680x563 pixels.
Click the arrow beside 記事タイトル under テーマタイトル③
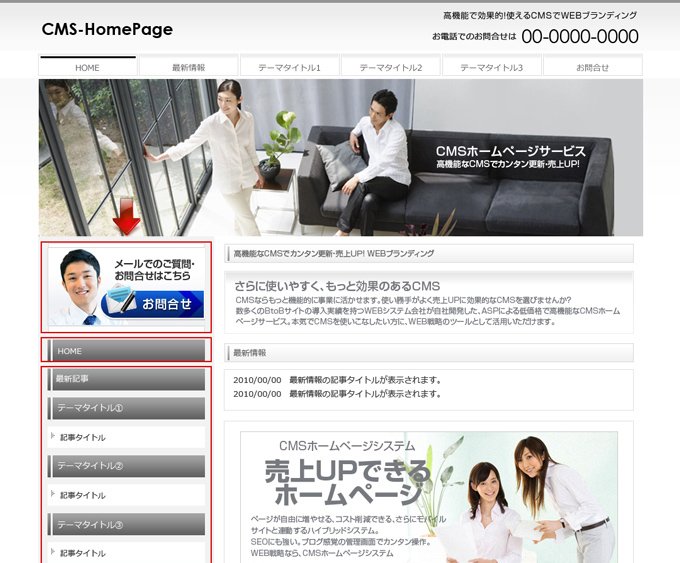click(x=53, y=552)
